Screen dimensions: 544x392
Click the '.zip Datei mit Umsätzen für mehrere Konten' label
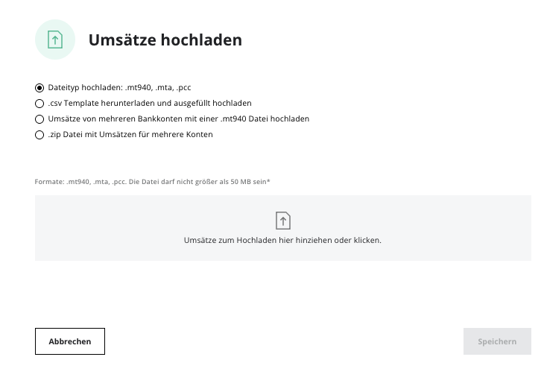[130, 134]
